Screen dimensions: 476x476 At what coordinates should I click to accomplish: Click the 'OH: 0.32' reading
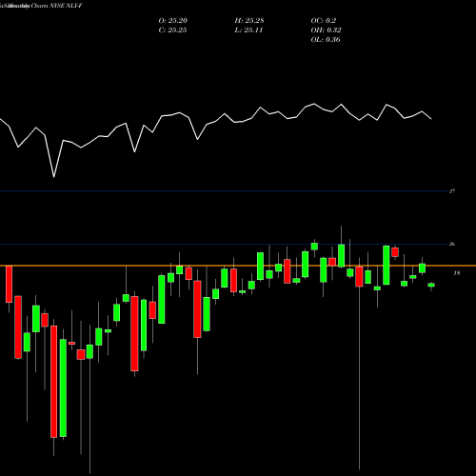coord(326,30)
